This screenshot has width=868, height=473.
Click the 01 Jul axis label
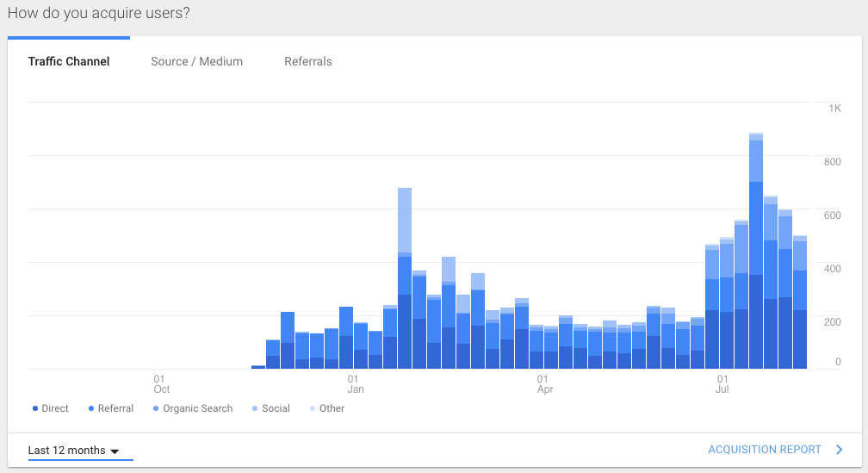[722, 384]
